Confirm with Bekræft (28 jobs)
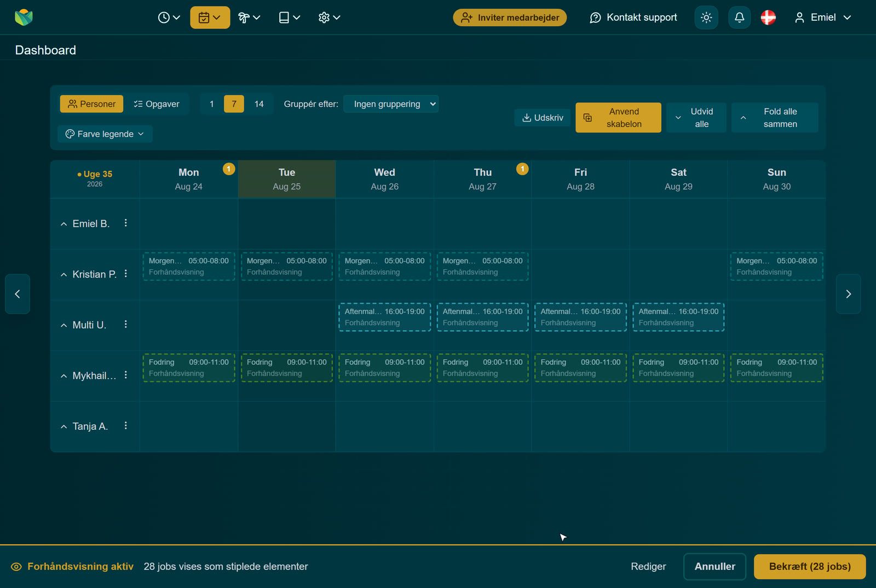The height and width of the screenshot is (588, 876). tap(810, 567)
